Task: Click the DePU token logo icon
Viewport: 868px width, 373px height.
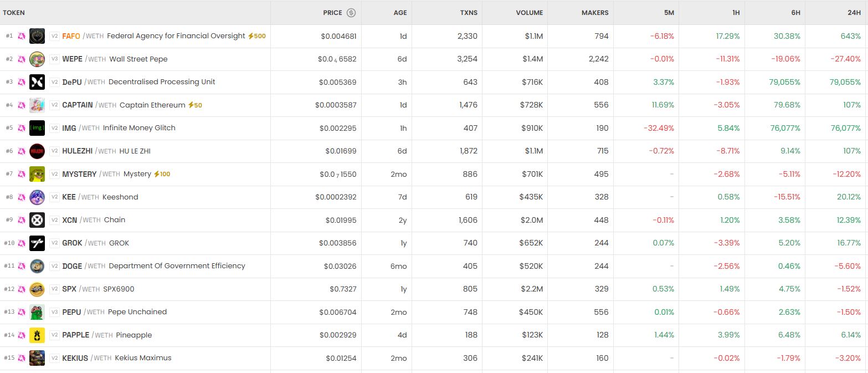Action: click(37, 82)
